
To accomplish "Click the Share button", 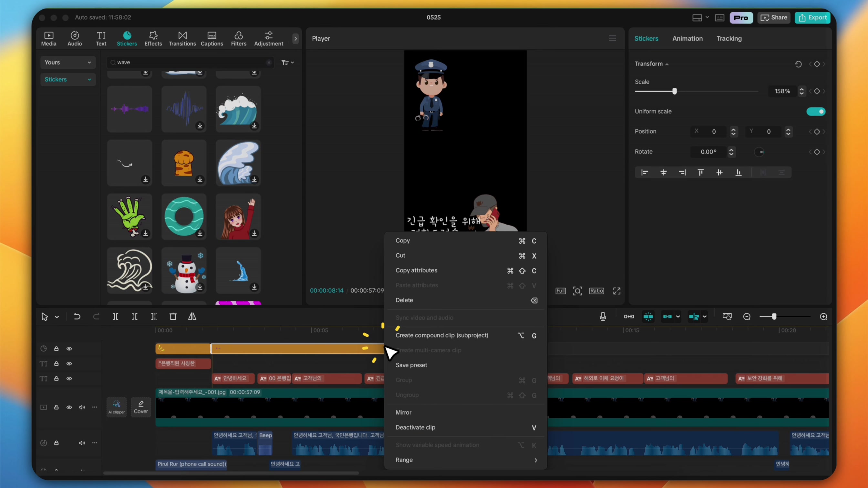I will pyautogui.click(x=774, y=17).
